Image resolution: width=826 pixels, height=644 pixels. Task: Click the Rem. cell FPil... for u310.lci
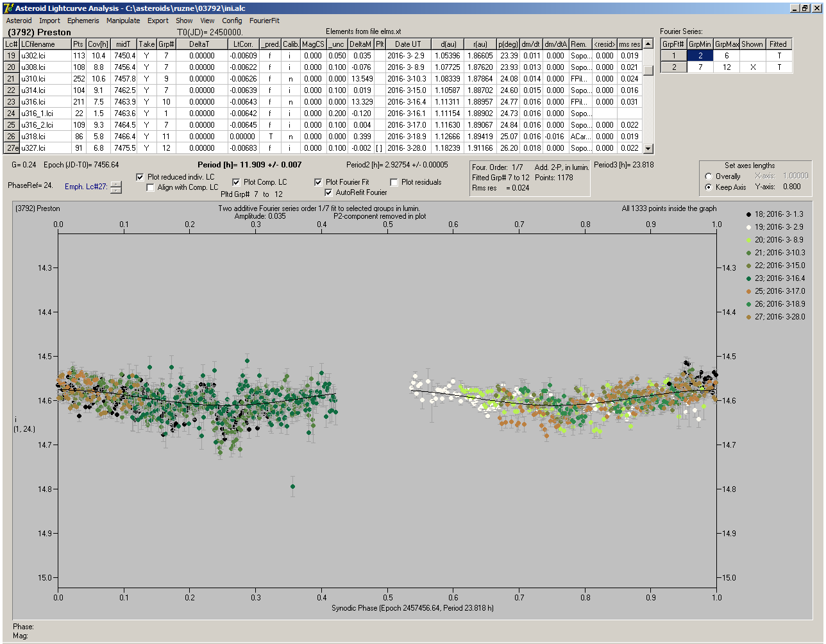pyautogui.click(x=579, y=79)
